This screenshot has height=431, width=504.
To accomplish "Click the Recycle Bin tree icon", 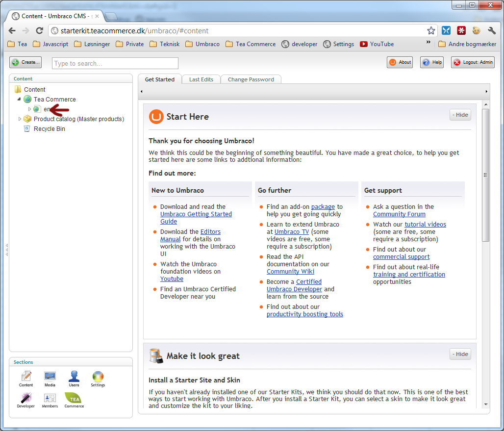I will (27, 128).
